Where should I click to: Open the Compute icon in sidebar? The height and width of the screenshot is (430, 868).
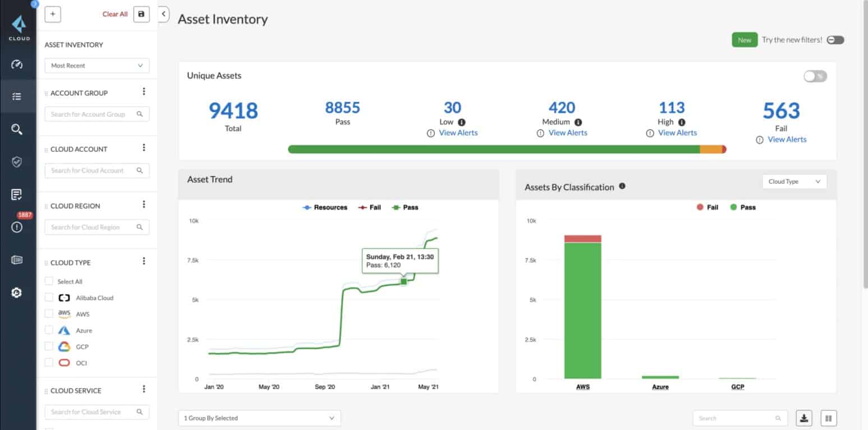click(17, 260)
